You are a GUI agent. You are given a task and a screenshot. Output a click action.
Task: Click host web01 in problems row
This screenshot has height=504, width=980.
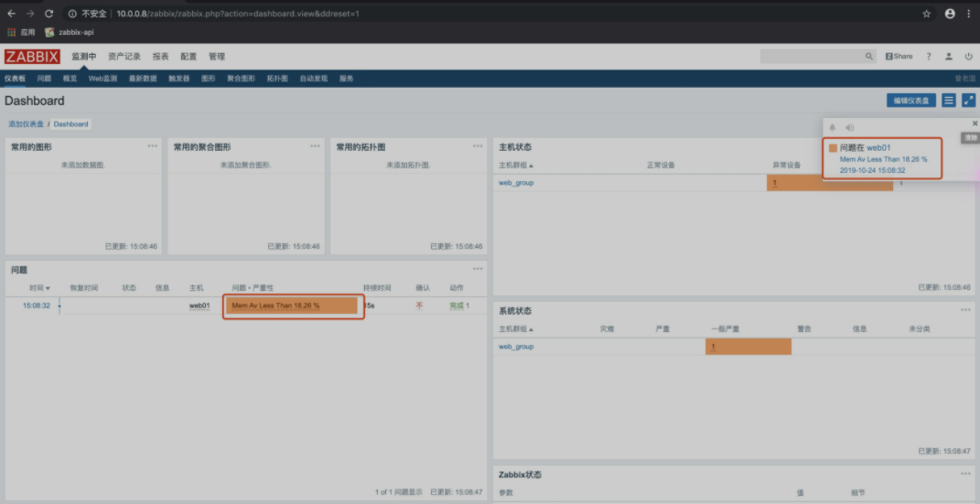tap(199, 306)
